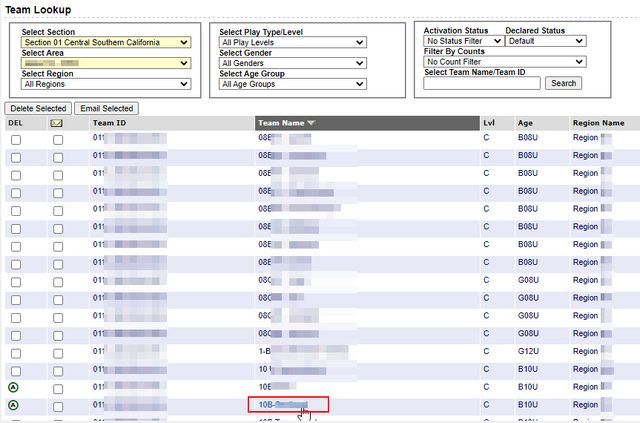This screenshot has height=423, width=640.
Task: Sort the table by Age column header
Action: [x=525, y=123]
